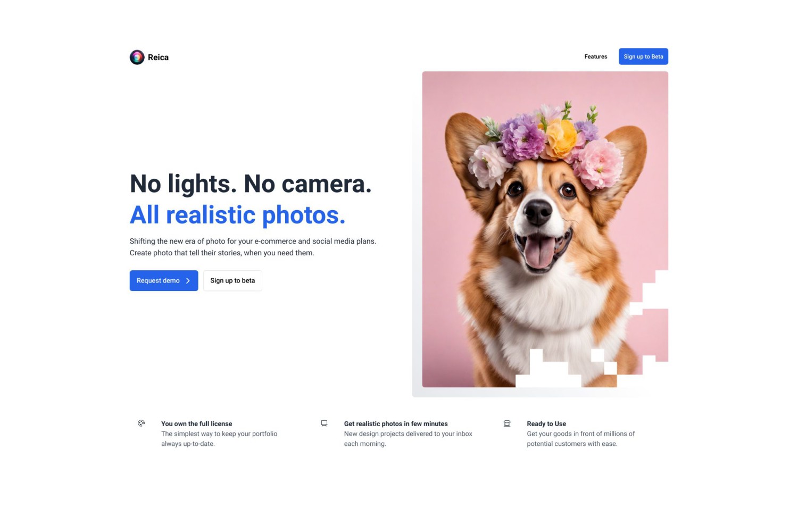Click the chevron arrow in Request demo button

[x=188, y=281]
